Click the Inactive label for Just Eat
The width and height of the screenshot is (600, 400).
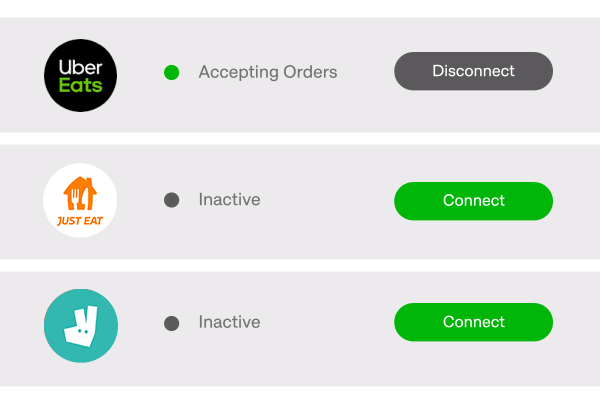pyautogui.click(x=229, y=200)
